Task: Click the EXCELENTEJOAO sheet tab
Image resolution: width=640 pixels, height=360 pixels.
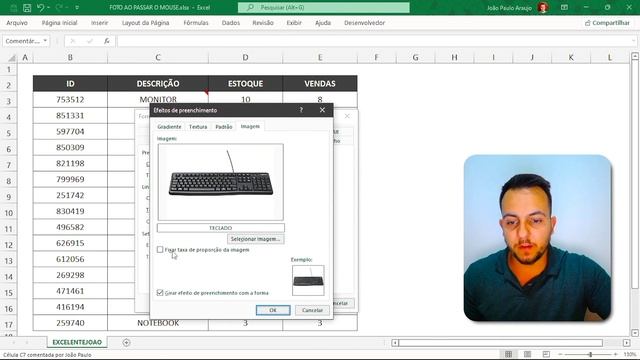Action: click(77, 342)
